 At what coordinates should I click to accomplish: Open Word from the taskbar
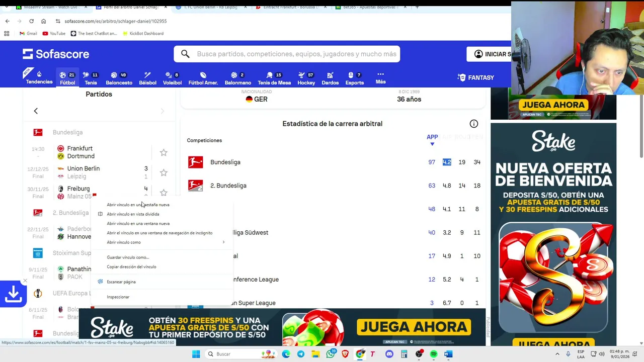click(448, 354)
